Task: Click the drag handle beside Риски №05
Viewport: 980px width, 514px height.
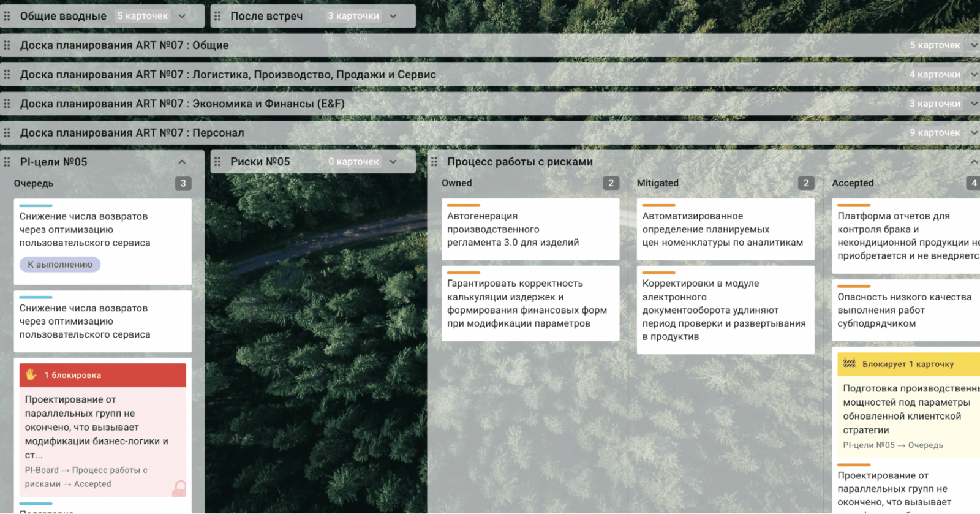Action: (x=217, y=162)
